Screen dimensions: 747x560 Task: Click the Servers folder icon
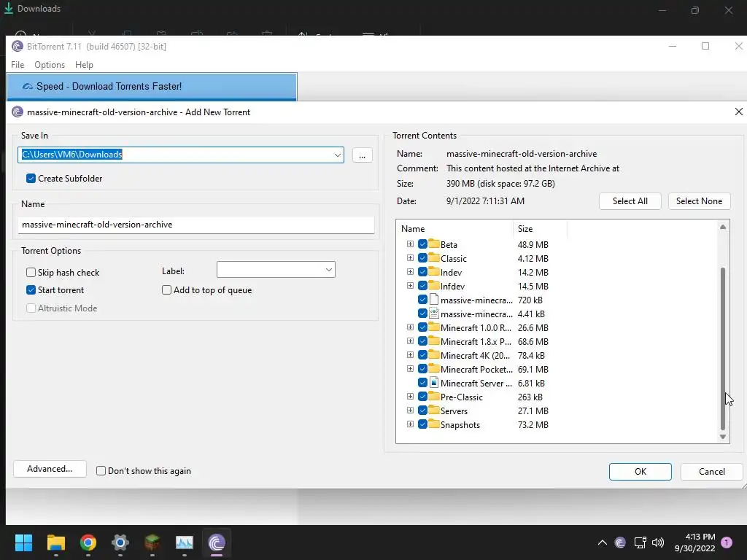point(433,411)
